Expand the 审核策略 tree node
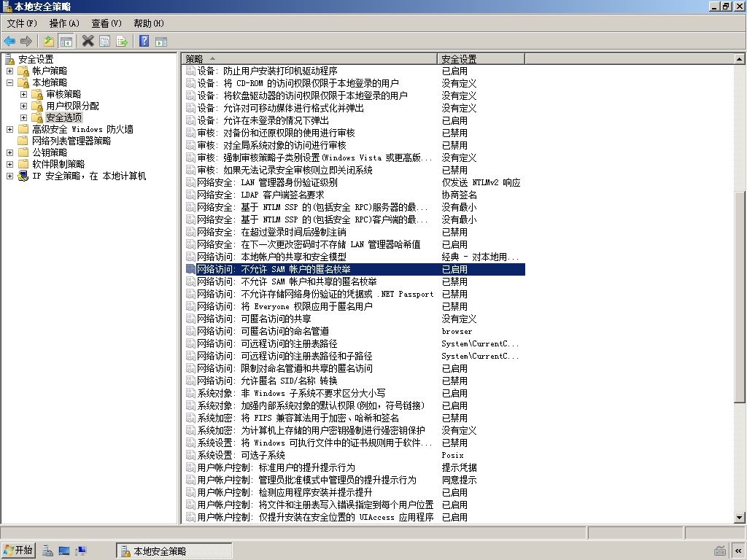The width and height of the screenshot is (747, 560). click(x=23, y=94)
